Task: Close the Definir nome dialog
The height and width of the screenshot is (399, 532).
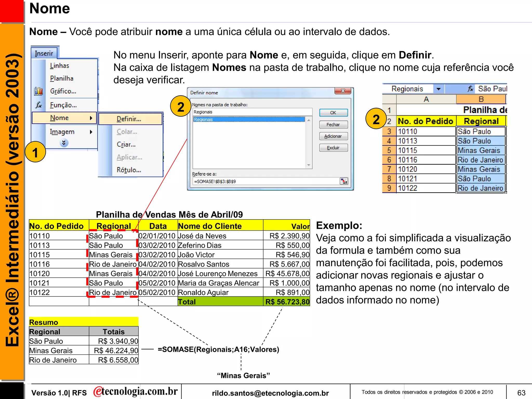Action: point(343,91)
